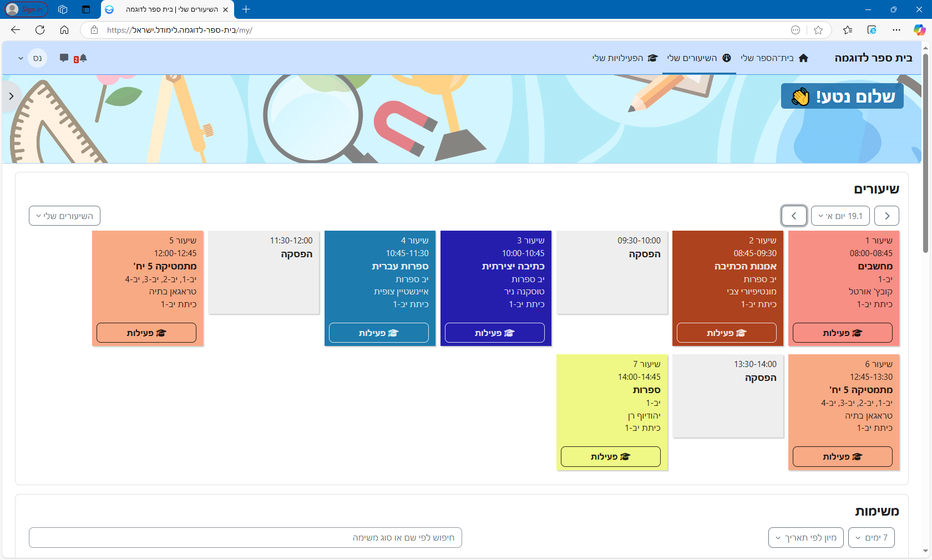Click the home icon in the navigation bar
The width and height of the screenshot is (932, 560).
coord(804,58)
